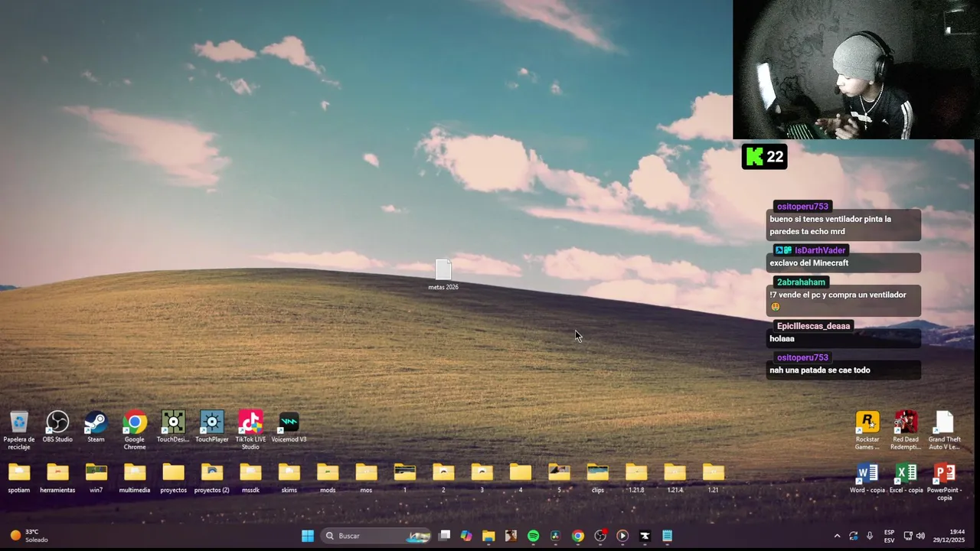
Task: Select the herramientas folder
Action: 57,478
